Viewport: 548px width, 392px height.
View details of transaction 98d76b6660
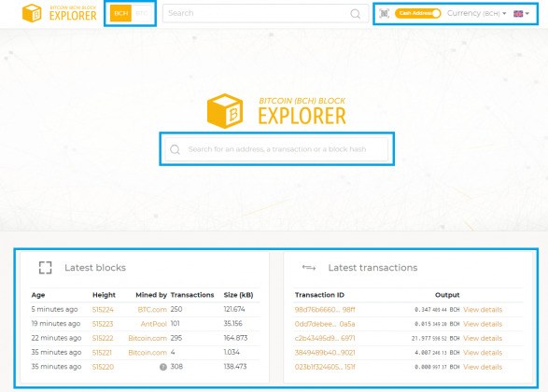[483, 310]
